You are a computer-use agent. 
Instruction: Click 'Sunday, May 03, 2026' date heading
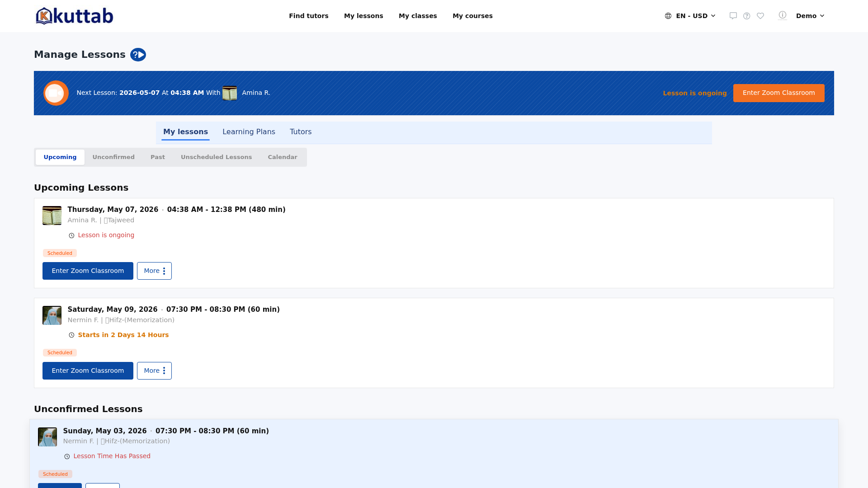[x=105, y=431]
